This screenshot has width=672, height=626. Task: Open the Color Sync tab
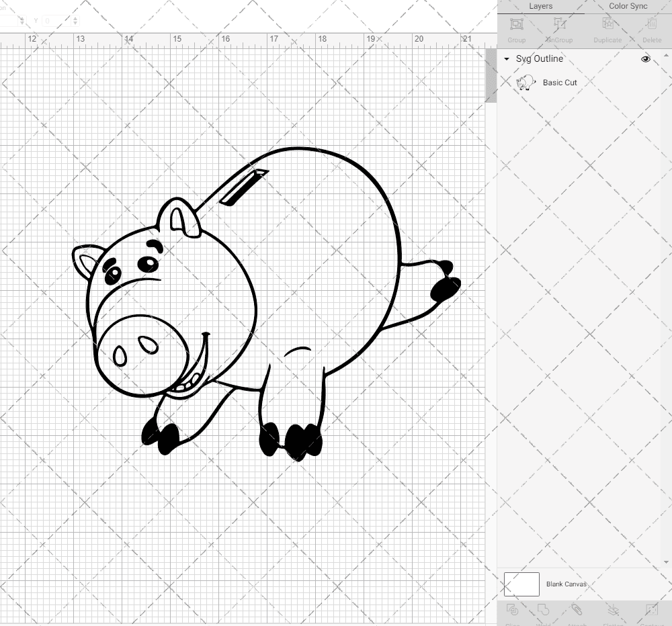coord(628,6)
